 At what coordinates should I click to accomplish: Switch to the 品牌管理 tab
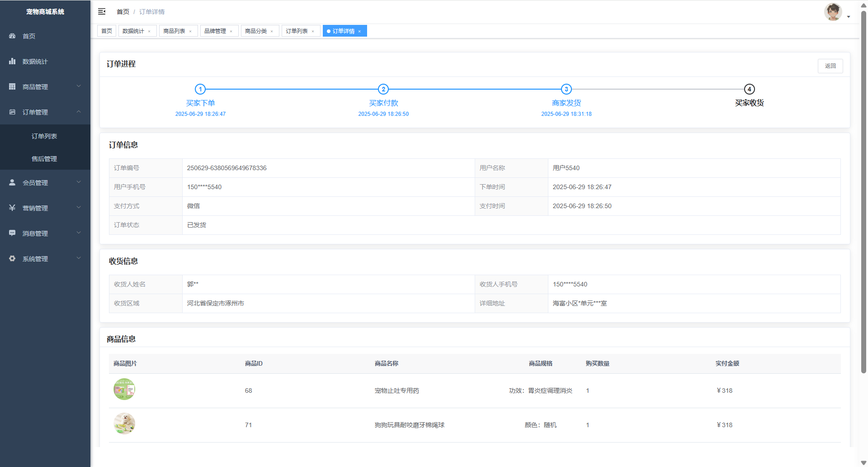click(215, 31)
